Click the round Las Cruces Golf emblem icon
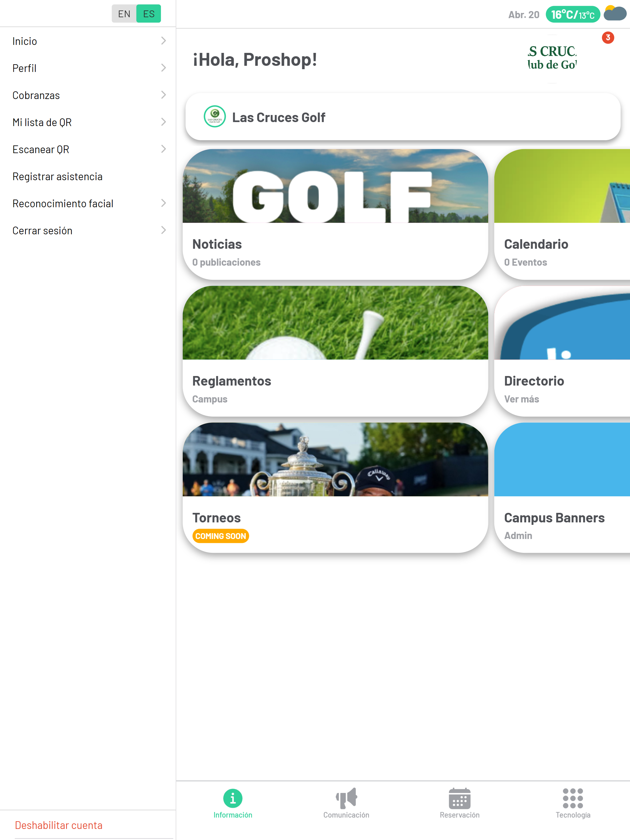 point(215,116)
